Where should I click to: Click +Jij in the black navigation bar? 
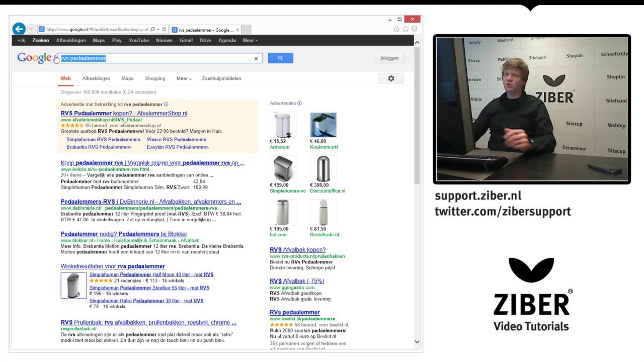[21, 40]
